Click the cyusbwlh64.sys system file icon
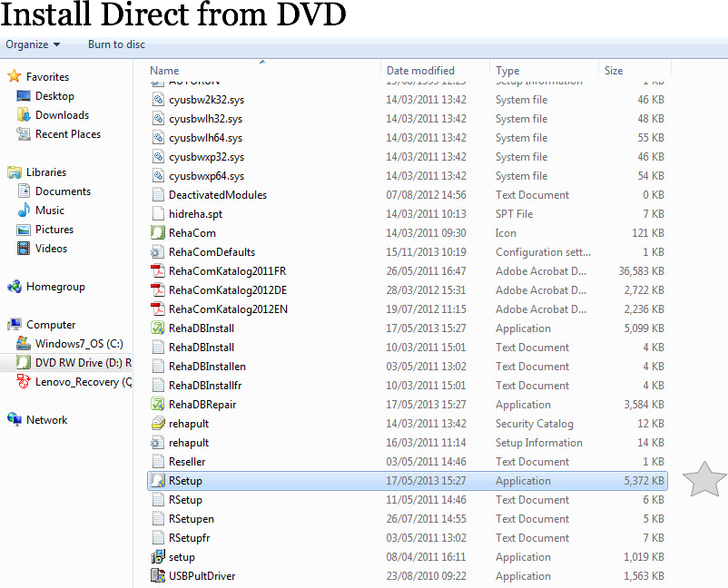This screenshot has width=728, height=588. coord(158,137)
